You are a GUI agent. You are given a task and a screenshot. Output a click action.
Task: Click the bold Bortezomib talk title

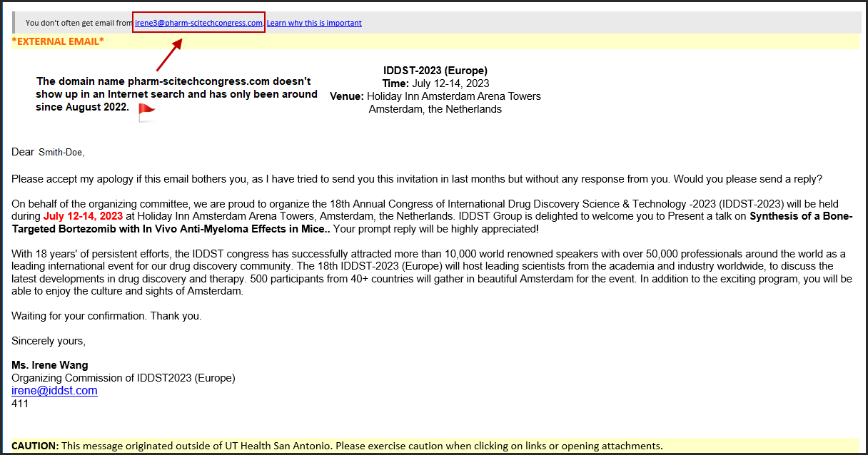point(799,217)
